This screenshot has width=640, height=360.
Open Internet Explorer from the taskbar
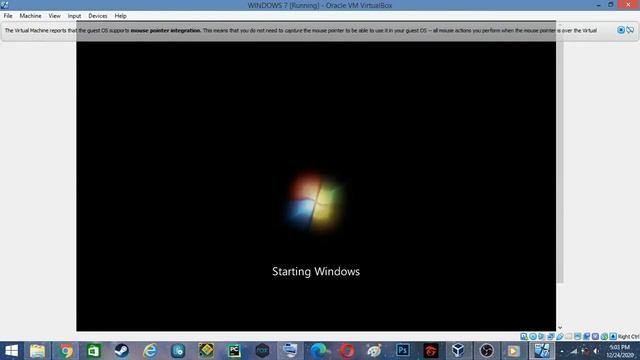[x=150, y=351]
